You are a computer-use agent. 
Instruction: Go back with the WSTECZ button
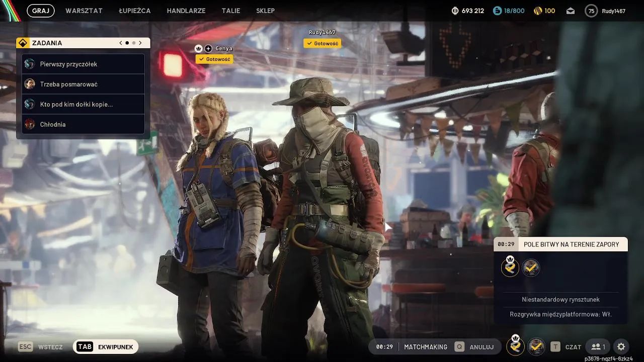click(50, 347)
